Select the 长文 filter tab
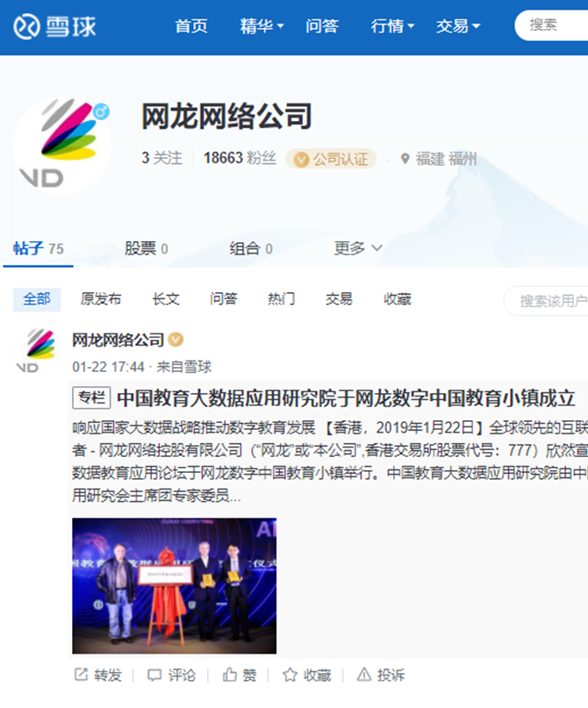This screenshot has height=708, width=588. click(166, 299)
